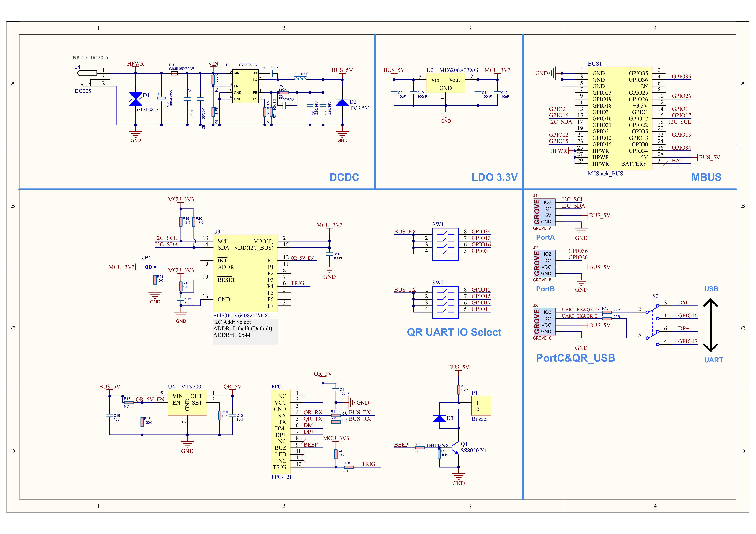
Task: Select the U1 SY8303AIC chip body
Action: [x=245, y=86]
